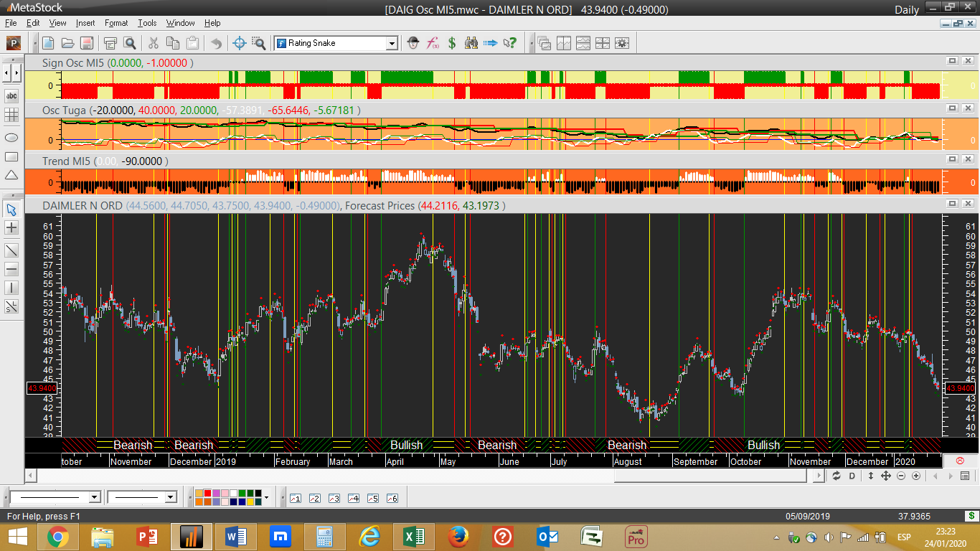Viewport: 980px width, 551px height.
Task: Refresh the chart with circular arrows icon
Action: tap(837, 476)
